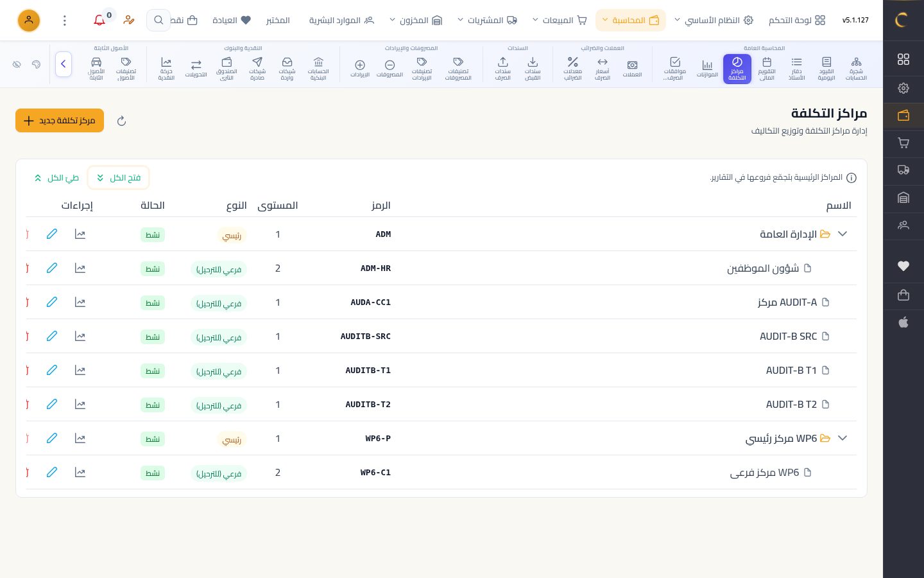Open the العيادة menu item
Viewport: 924px width, 578px height.
point(232,21)
